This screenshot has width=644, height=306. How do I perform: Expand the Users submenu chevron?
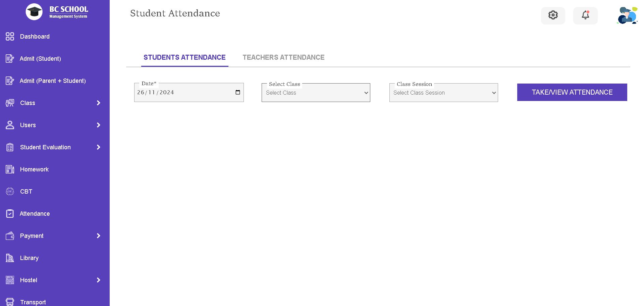coord(98,125)
